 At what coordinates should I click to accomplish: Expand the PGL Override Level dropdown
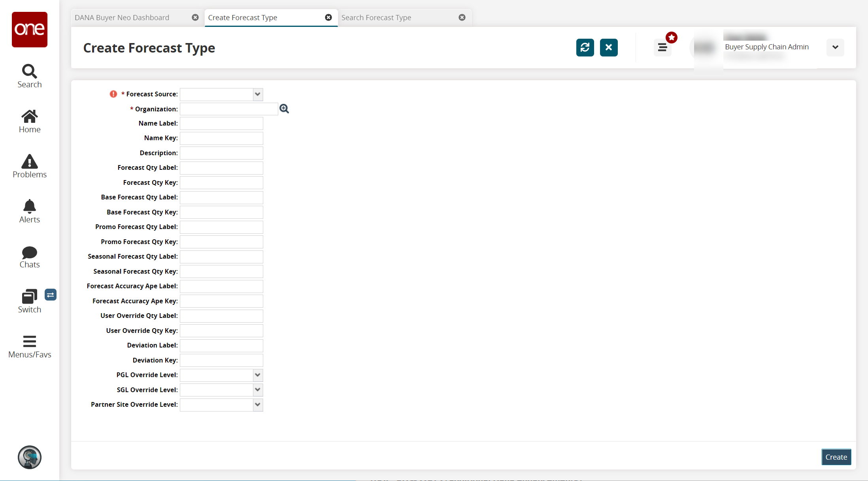[257, 375]
